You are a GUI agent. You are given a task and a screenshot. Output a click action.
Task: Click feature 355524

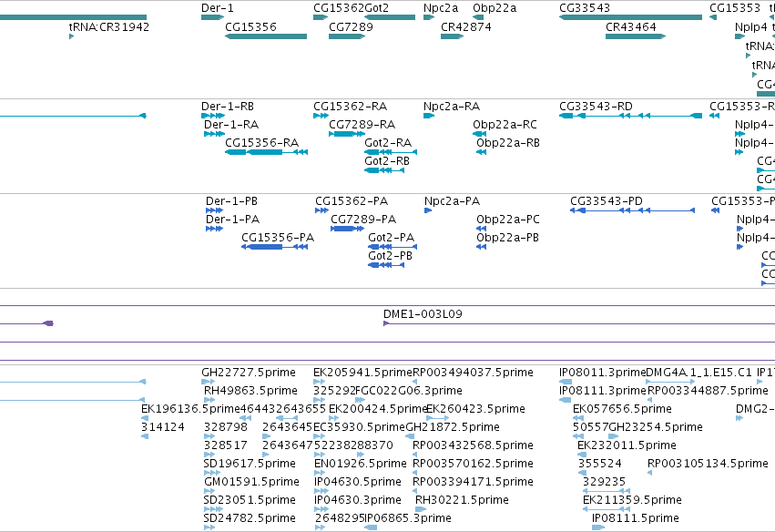582,473
